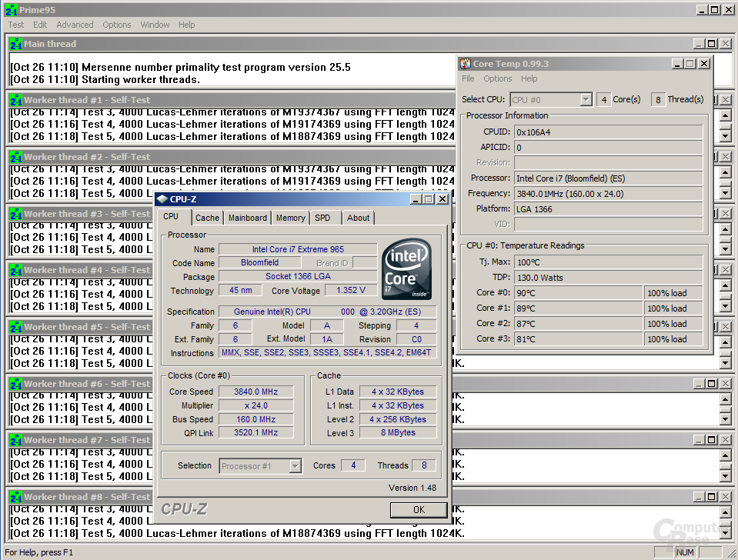Click the Bus Speed value 160.0 MHz
Screen dimensions: 738x560
[256, 419]
